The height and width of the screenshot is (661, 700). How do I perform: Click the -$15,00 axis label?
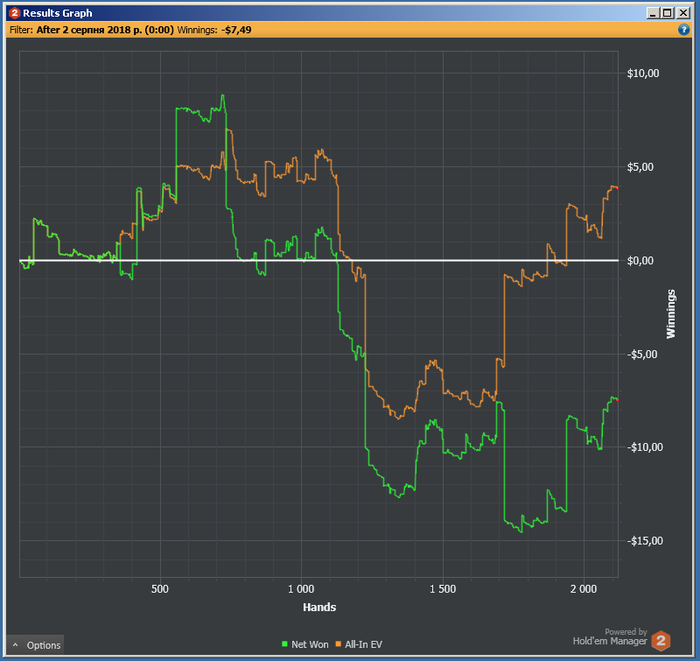645,541
